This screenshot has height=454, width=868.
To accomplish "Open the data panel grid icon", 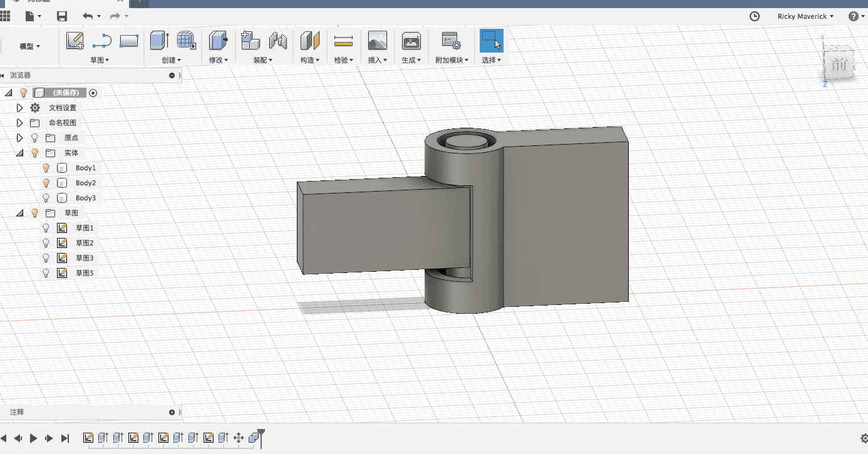I will 5,16.
